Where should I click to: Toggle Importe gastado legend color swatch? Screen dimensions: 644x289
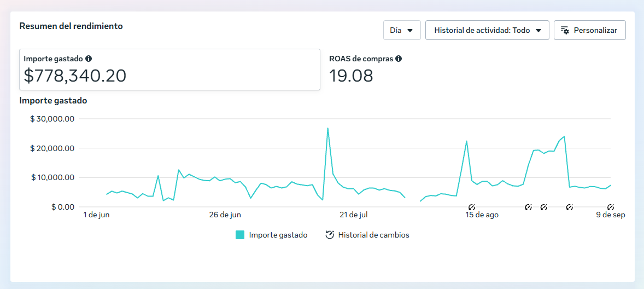(240, 235)
